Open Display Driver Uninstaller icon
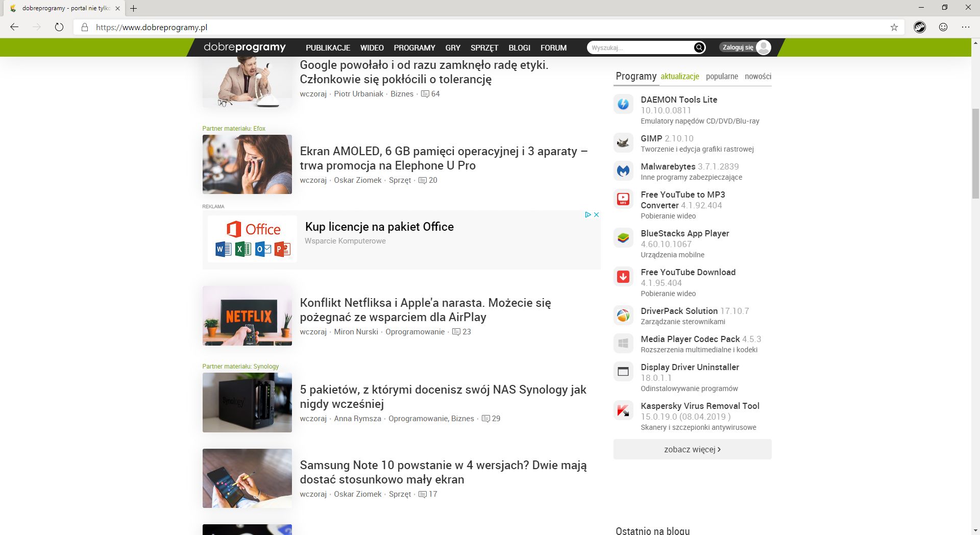 623,372
